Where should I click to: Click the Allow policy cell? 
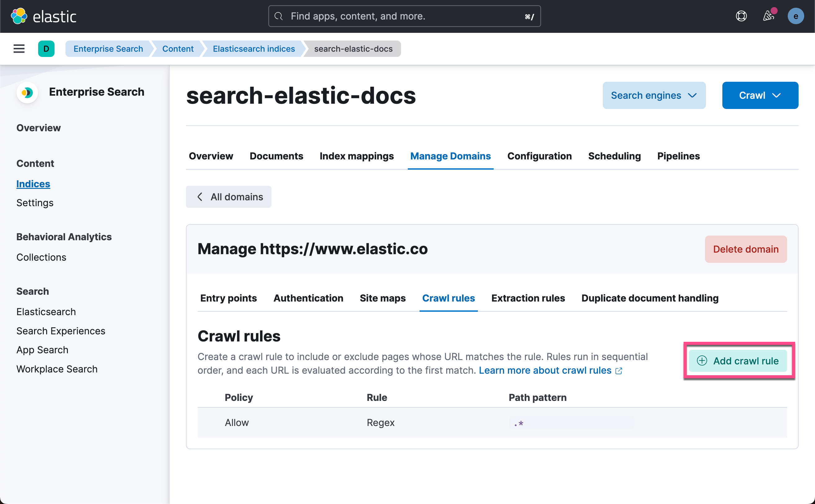tap(236, 422)
